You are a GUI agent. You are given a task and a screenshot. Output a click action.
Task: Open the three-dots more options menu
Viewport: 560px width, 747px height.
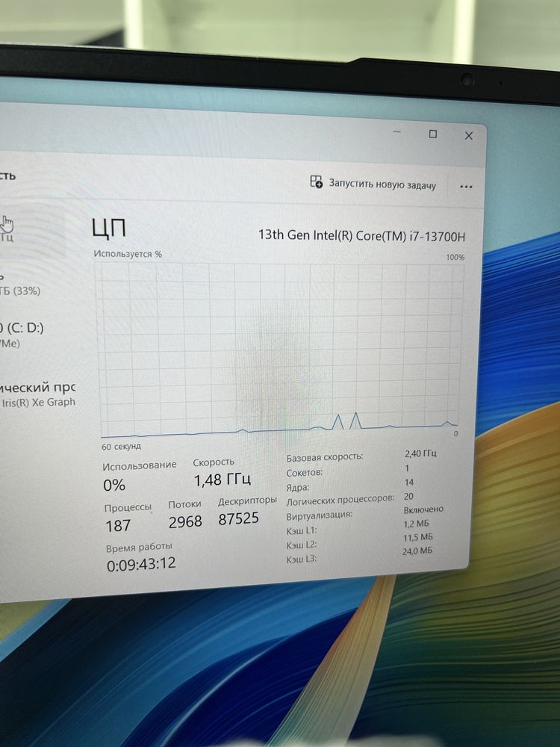(466, 187)
